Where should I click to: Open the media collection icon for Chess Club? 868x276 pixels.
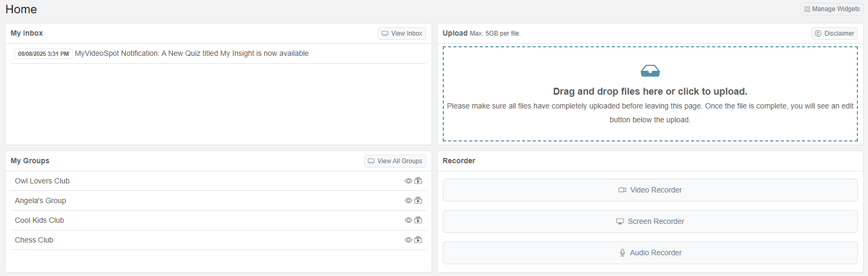pos(418,240)
